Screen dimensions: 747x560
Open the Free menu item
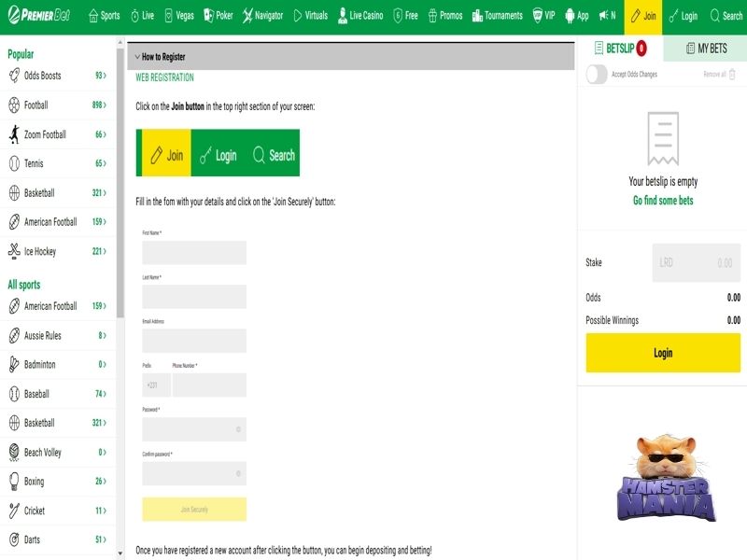[405, 16]
